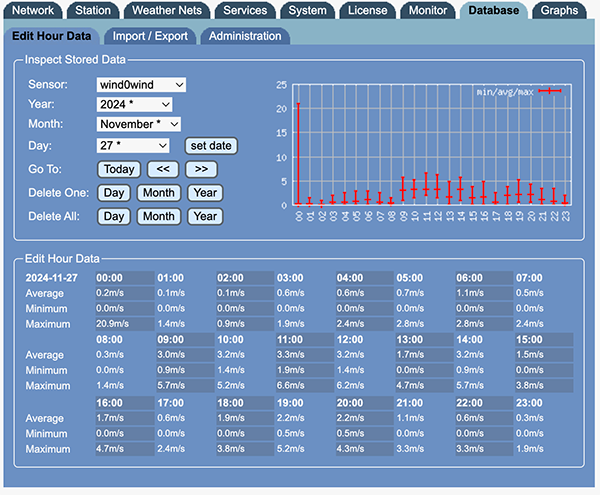Click the min/avg/max chart legend
600x495 pixels.
tap(519, 91)
